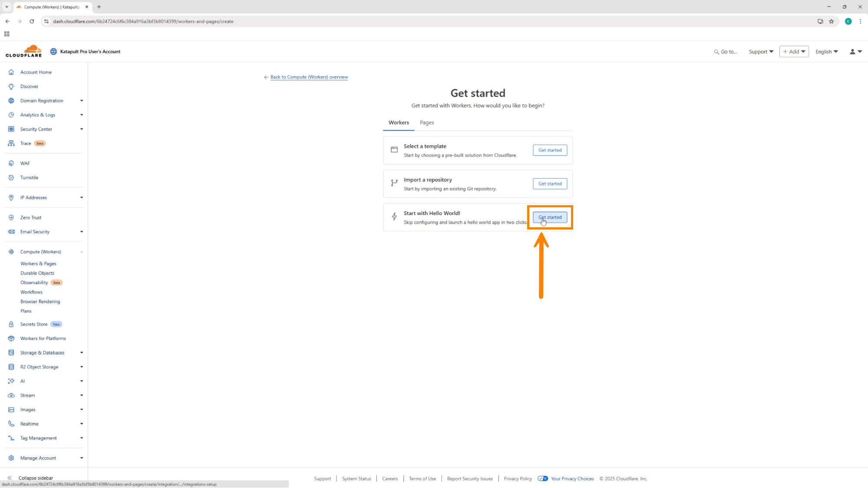Open the English language dropdown

(826, 52)
